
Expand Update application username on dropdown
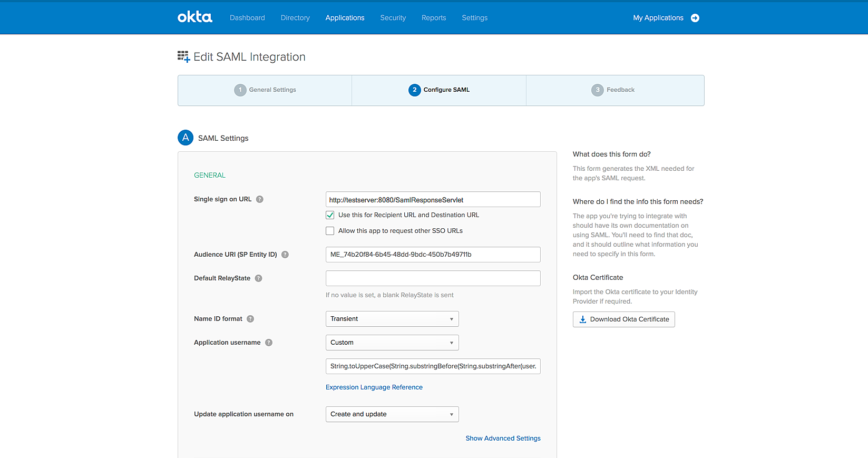tap(392, 414)
